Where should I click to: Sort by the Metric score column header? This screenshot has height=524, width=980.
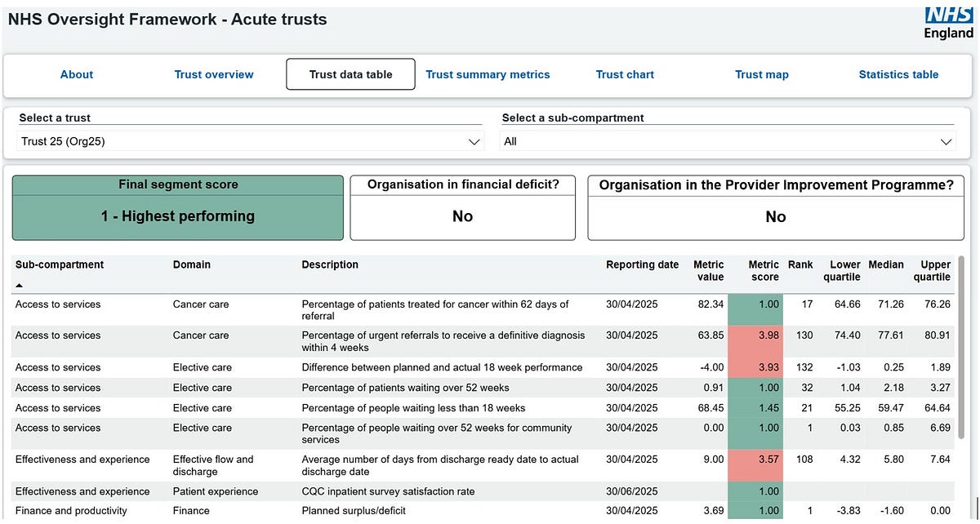(764, 270)
